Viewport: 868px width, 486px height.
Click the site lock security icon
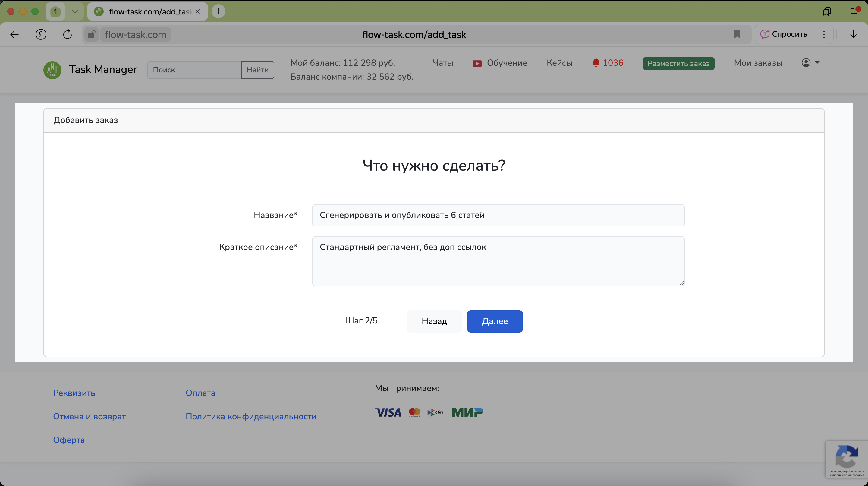pos(91,34)
